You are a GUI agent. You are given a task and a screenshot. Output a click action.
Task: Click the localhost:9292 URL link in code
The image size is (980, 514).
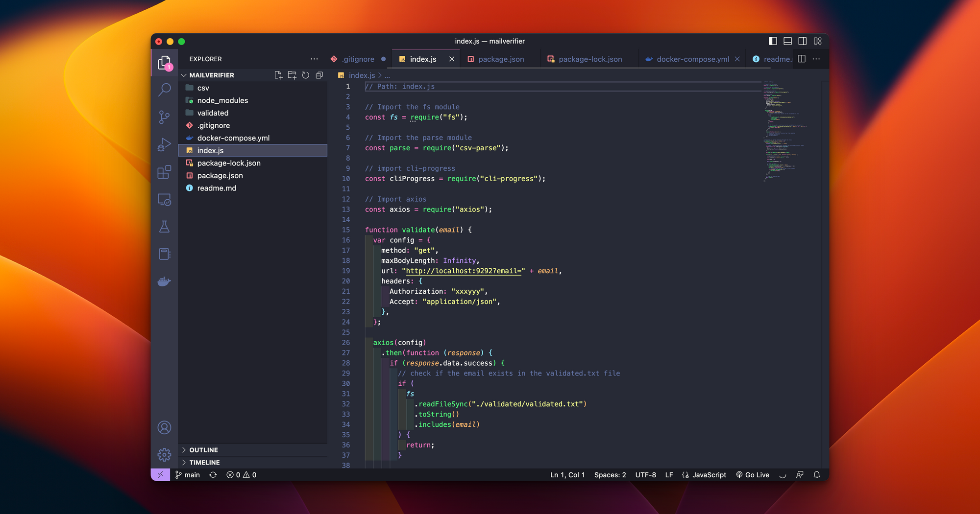pos(463,271)
